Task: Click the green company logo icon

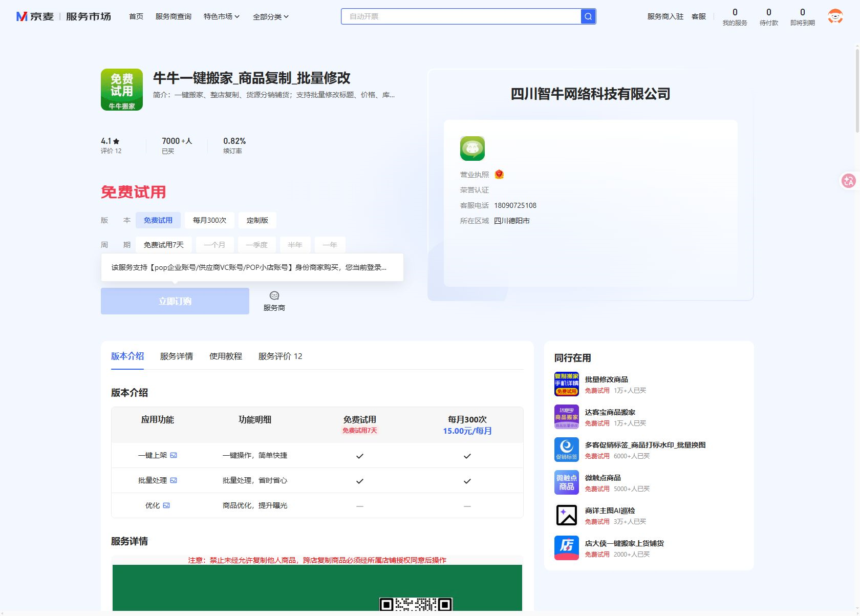Action: 472,148
